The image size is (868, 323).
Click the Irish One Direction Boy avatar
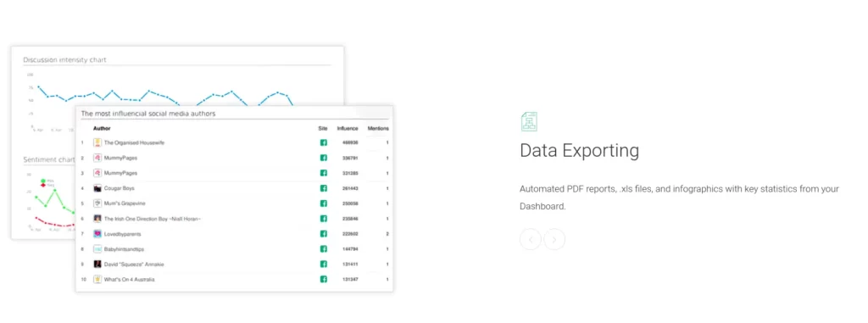click(97, 218)
